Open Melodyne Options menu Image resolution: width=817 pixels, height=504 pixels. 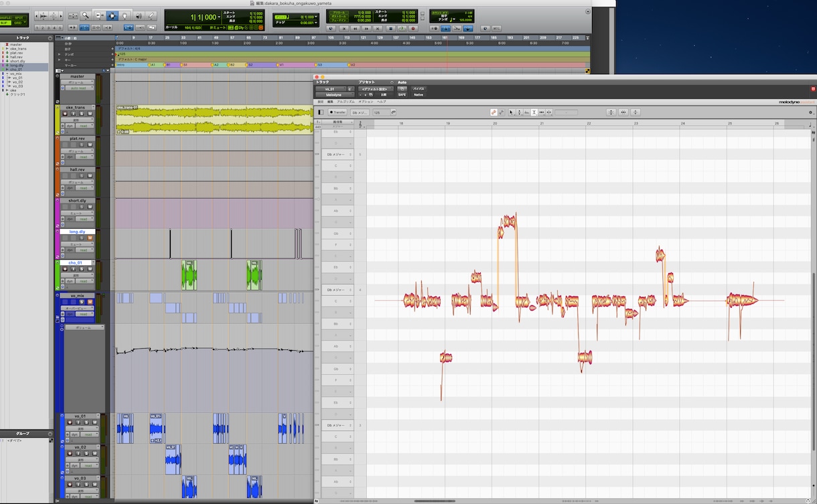click(x=365, y=101)
